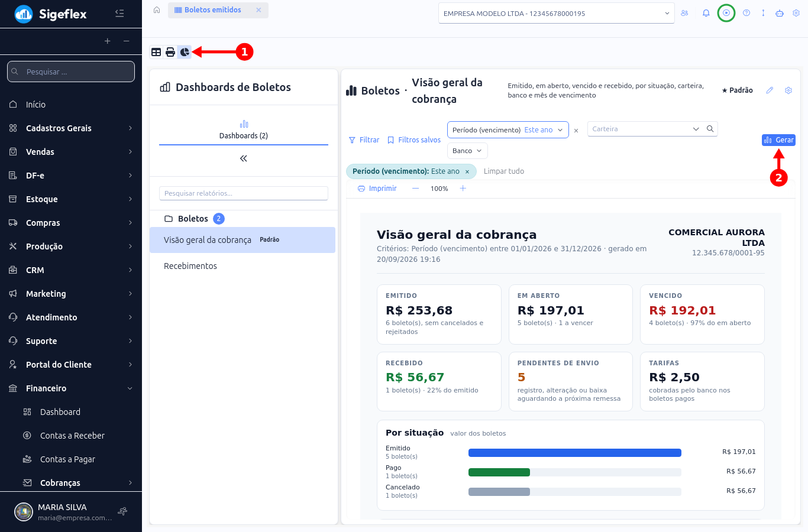Remove the Período: Este ano chip
This screenshot has width=808, height=532.
(467, 171)
